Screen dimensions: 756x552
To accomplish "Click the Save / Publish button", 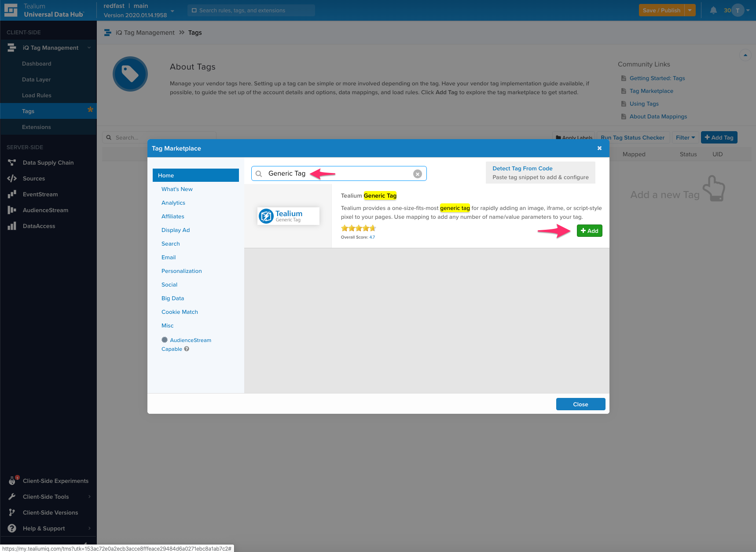I will coord(661,10).
